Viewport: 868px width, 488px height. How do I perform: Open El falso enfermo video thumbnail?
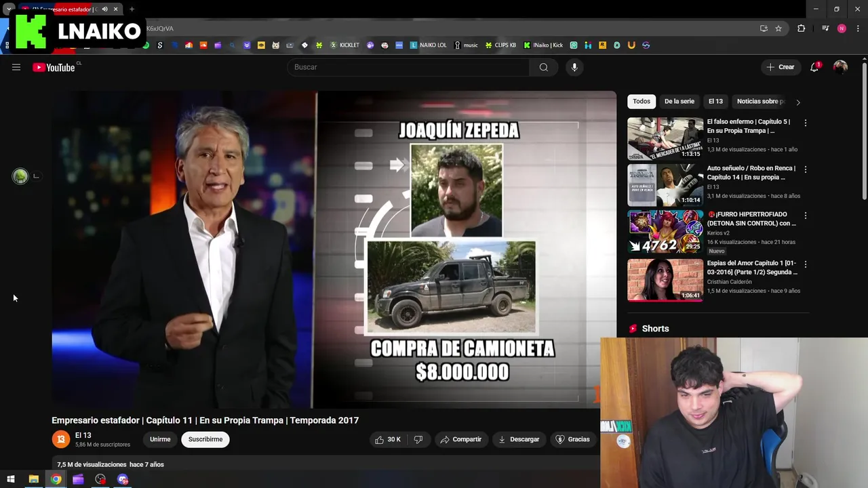[665, 138]
